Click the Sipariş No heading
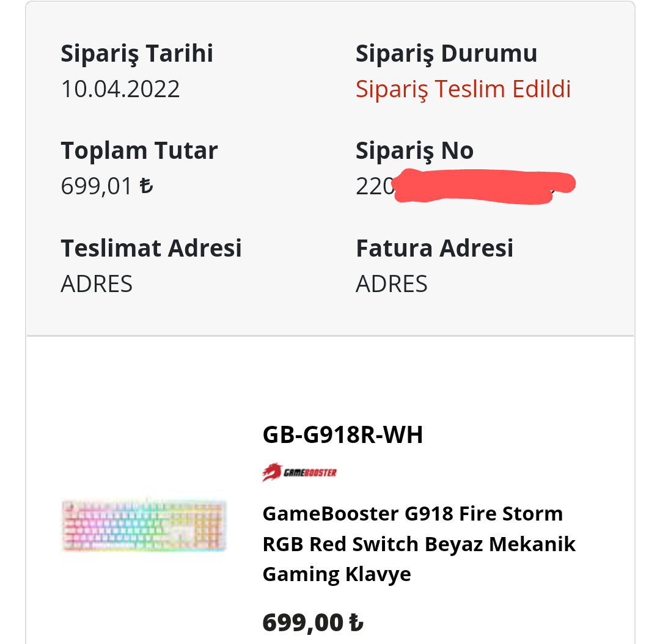Viewport: 660px width, 644px height. 415,150
